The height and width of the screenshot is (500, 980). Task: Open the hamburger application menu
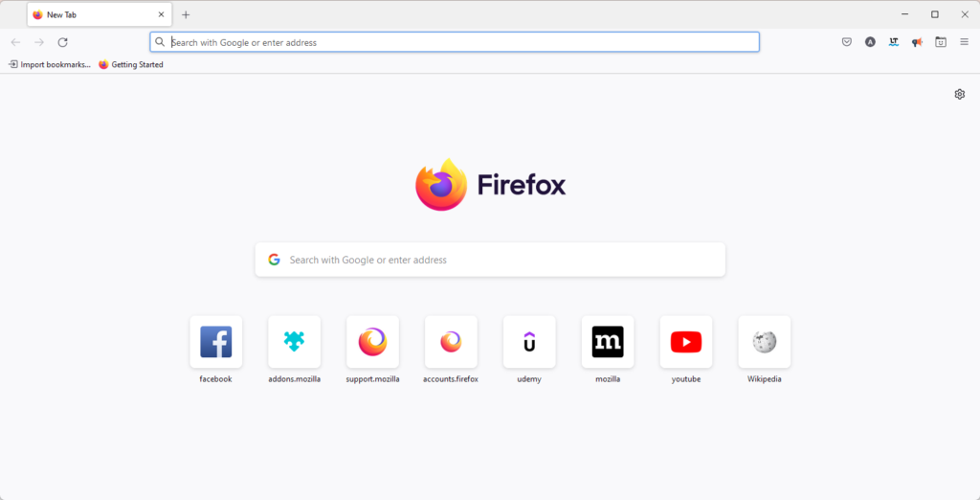click(965, 42)
